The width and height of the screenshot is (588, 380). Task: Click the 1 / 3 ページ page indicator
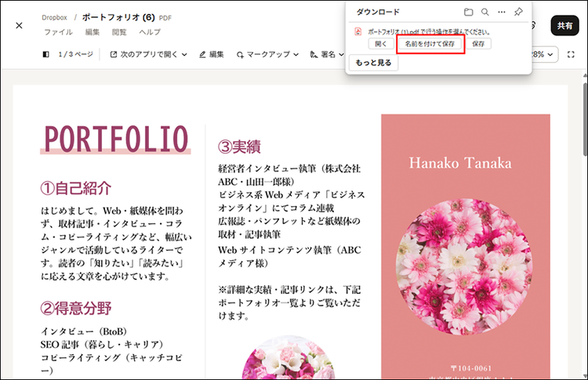[76, 55]
